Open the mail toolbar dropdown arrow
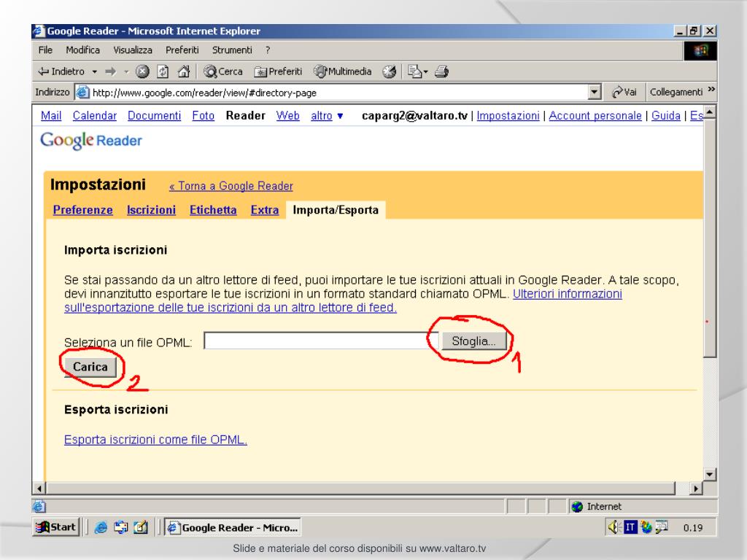 425,72
